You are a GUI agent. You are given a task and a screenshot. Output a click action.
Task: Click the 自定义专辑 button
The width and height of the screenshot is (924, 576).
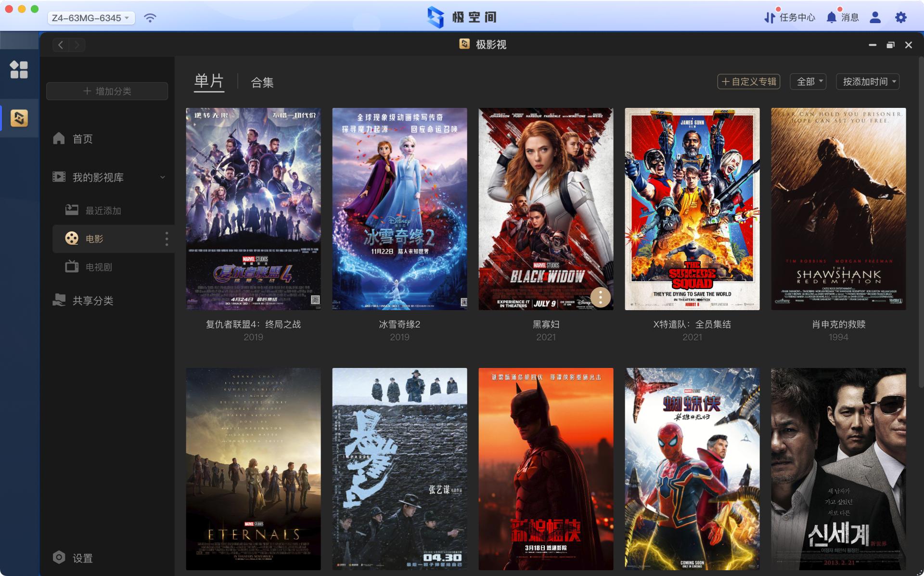748,81
